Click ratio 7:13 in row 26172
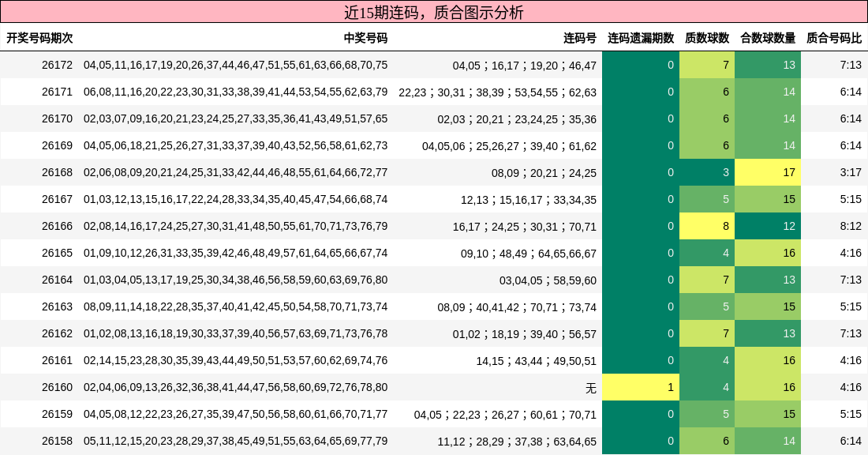 (851, 65)
